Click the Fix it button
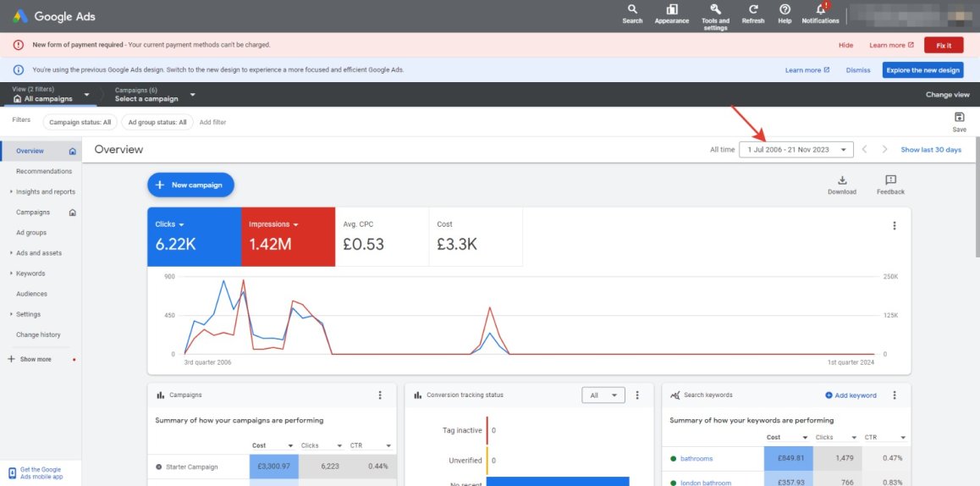The height and width of the screenshot is (486, 980). coord(944,45)
